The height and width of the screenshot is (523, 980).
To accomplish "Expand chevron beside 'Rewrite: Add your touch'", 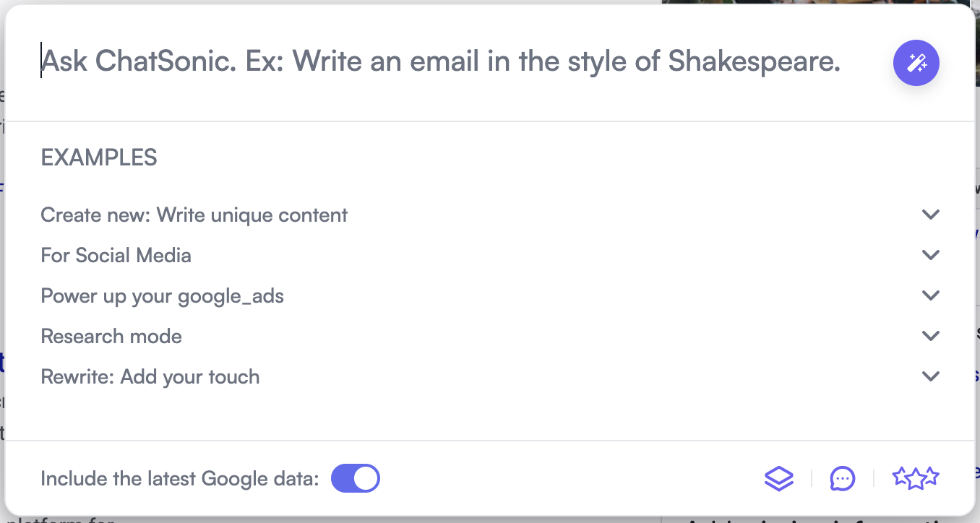I will [931, 376].
